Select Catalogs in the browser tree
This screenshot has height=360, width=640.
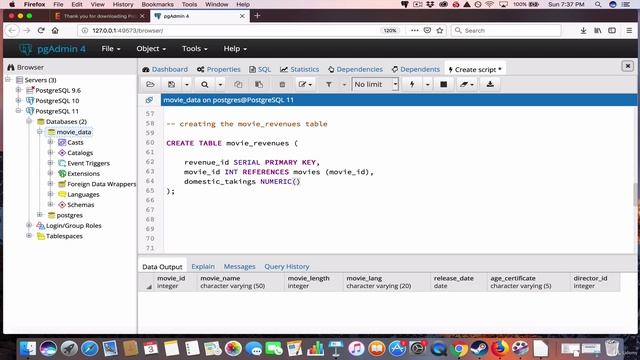point(80,153)
